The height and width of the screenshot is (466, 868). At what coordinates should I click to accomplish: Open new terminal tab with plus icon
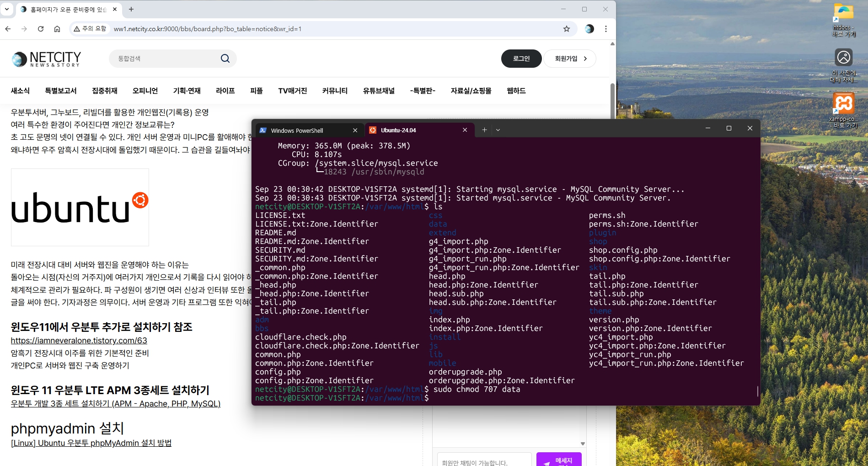click(484, 130)
